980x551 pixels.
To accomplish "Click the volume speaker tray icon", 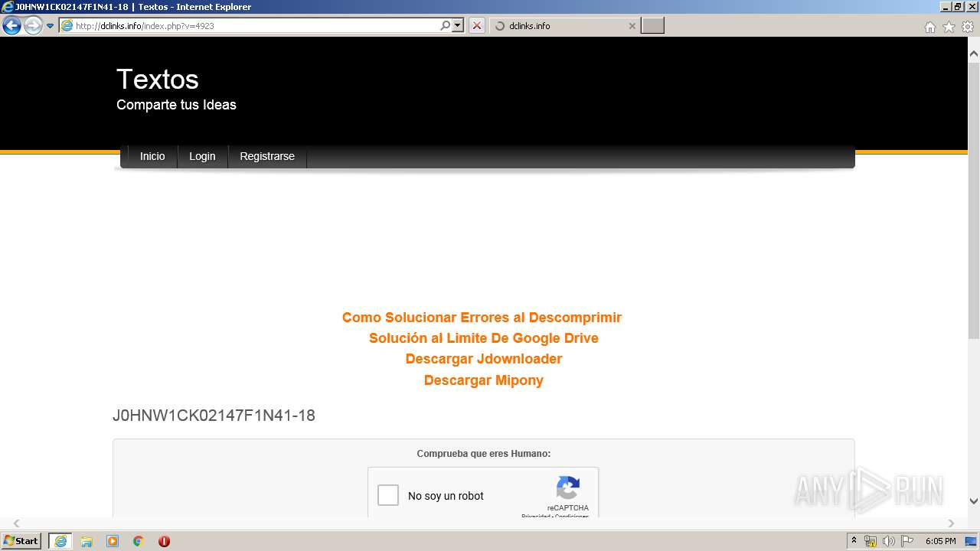I will click(x=889, y=541).
